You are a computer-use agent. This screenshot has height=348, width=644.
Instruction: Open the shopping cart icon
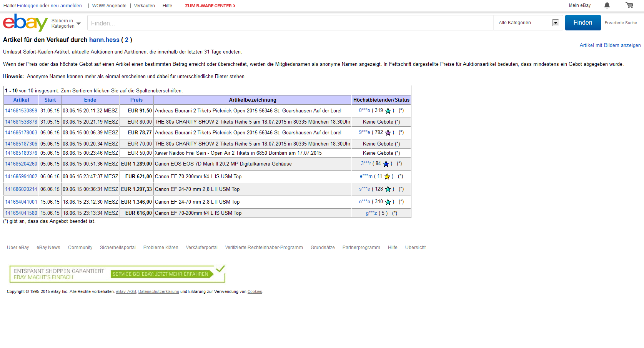click(x=629, y=5)
